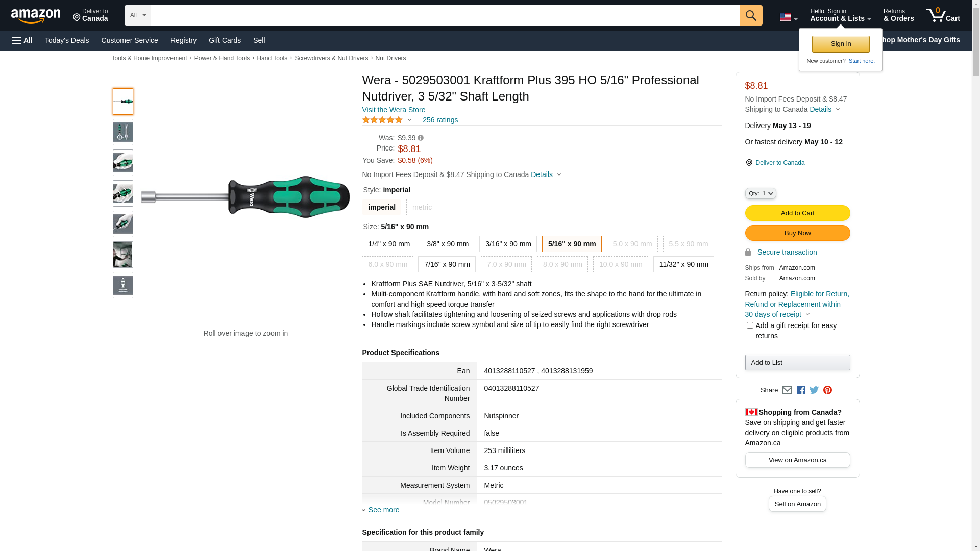This screenshot has height=551, width=980.
Task: Open the Qty quantity dropdown
Action: coord(761,193)
